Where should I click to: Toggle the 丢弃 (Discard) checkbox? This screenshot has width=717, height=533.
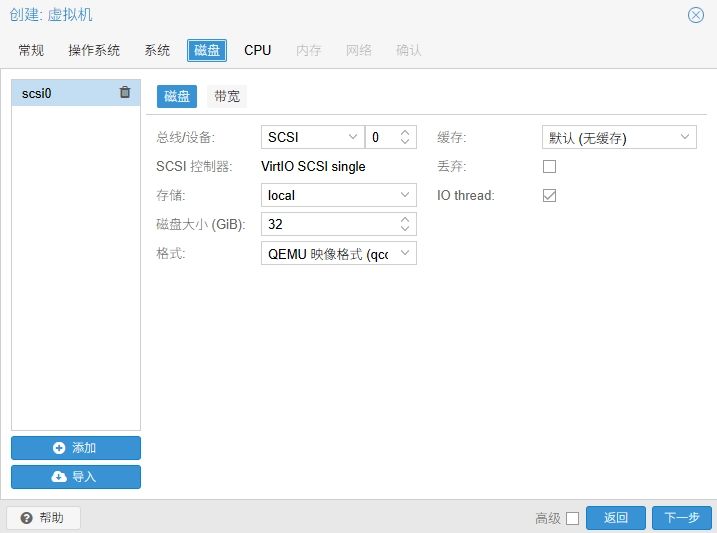click(549, 166)
